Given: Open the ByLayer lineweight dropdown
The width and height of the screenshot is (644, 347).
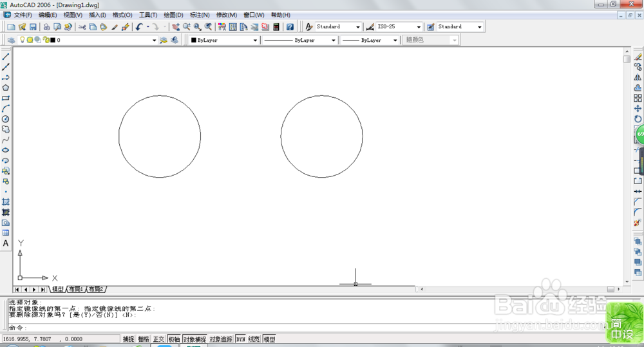Looking at the screenshot, I should 395,41.
